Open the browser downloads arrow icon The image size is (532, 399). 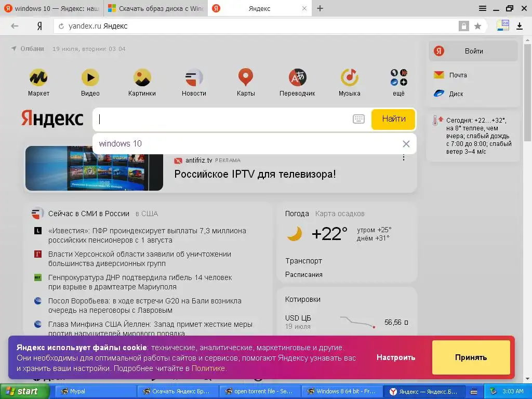point(520,26)
